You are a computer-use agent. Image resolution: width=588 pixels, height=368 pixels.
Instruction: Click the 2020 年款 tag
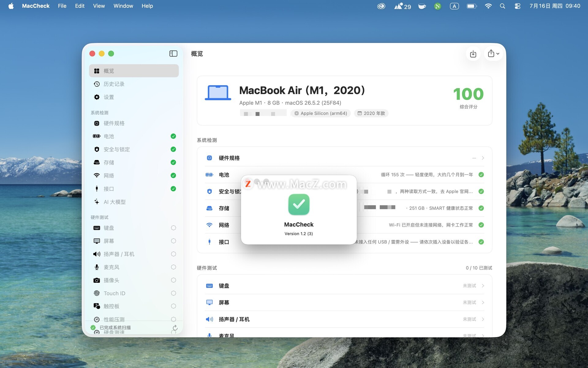point(371,113)
